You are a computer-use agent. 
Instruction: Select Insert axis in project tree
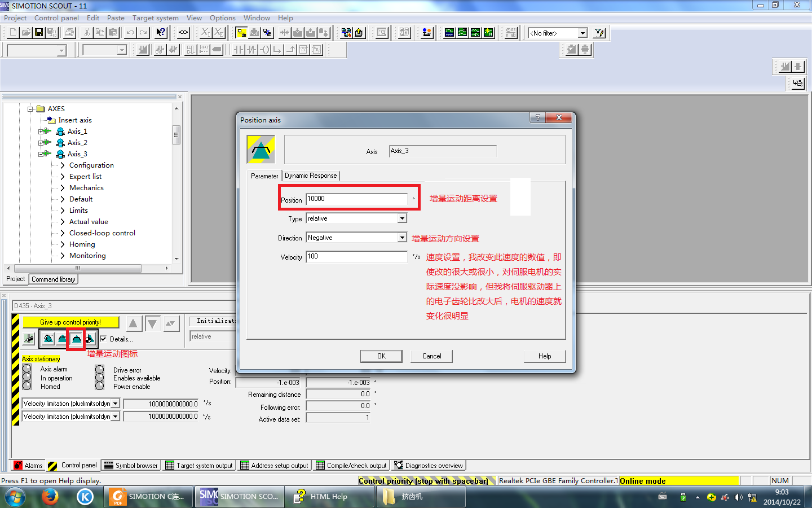point(75,120)
